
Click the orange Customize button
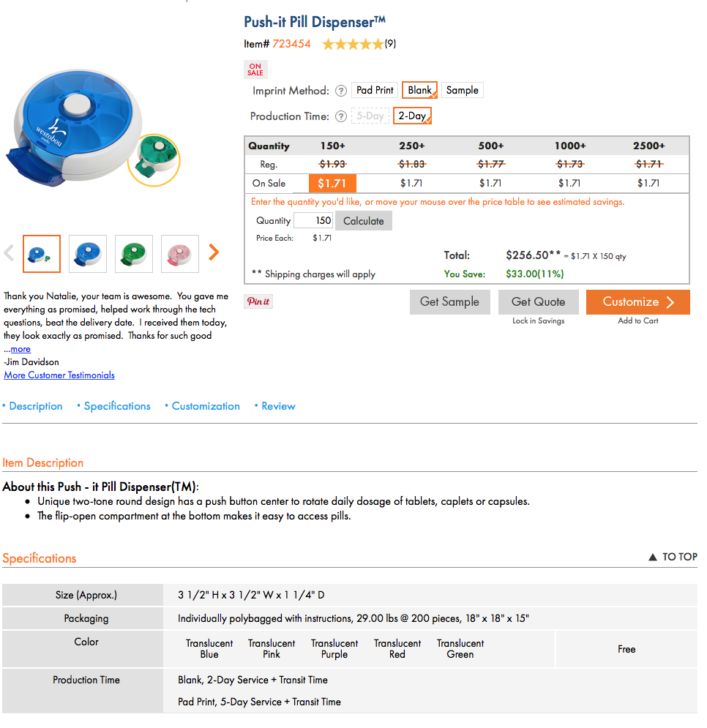637,301
